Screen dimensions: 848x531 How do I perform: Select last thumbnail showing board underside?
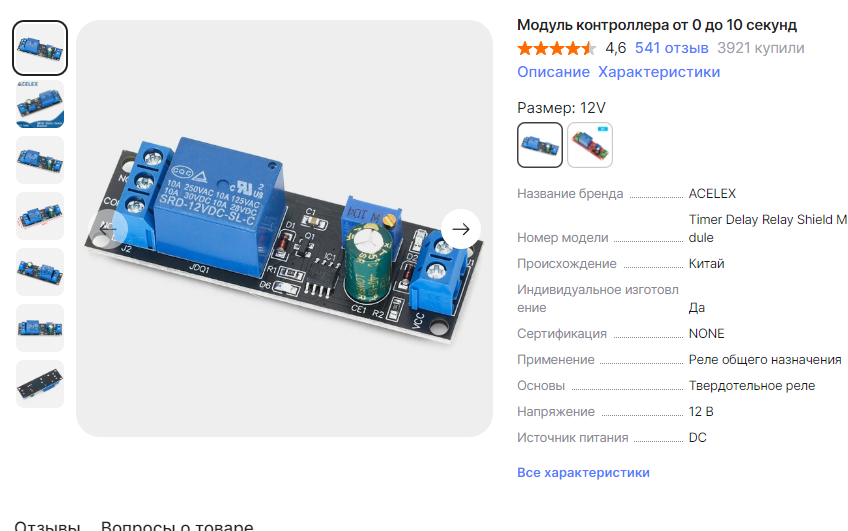click(40, 384)
